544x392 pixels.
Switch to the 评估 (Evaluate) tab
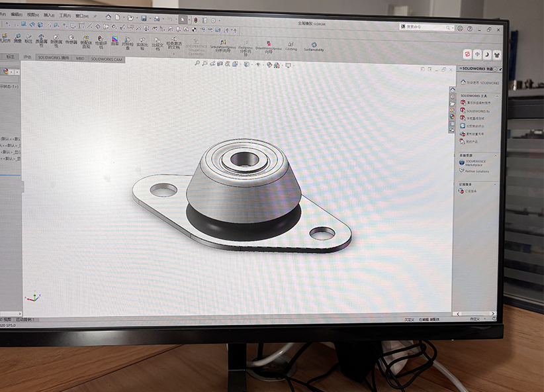[27, 58]
